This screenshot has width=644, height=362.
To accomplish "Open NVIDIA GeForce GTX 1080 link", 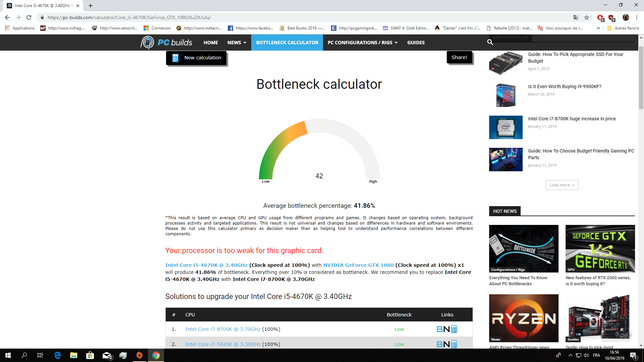I will [358, 265].
